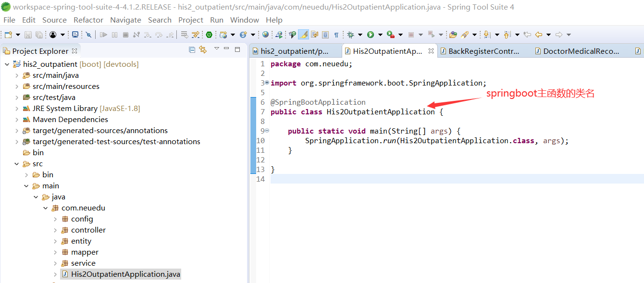644x283 pixels.
Task: Click the Step Over icon
Action: (x=159, y=35)
